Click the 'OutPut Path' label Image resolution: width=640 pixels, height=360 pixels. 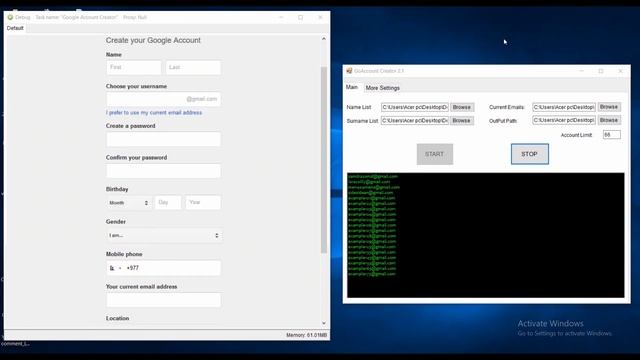click(503, 121)
